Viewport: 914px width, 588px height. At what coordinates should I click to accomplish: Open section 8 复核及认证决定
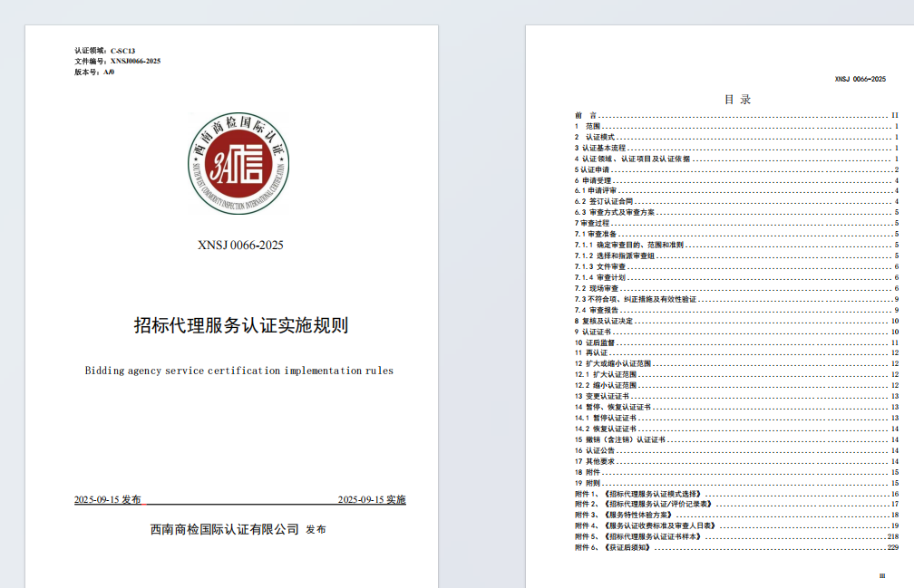[604, 321]
